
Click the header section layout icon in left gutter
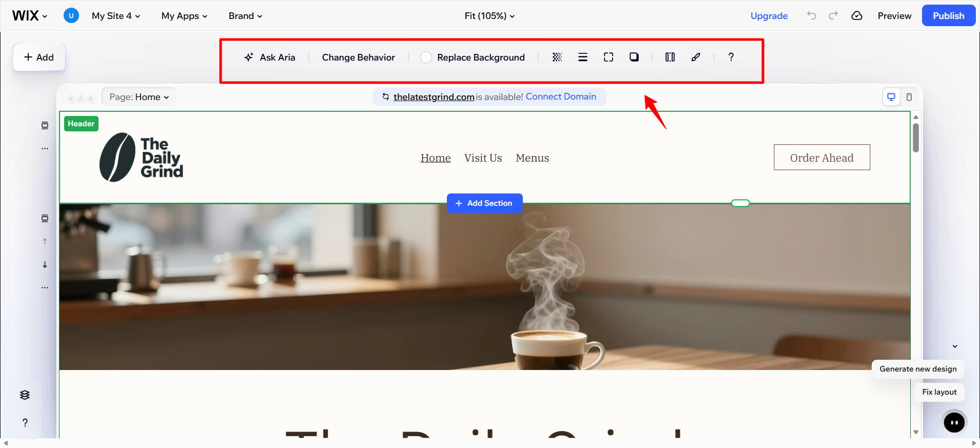click(x=45, y=125)
